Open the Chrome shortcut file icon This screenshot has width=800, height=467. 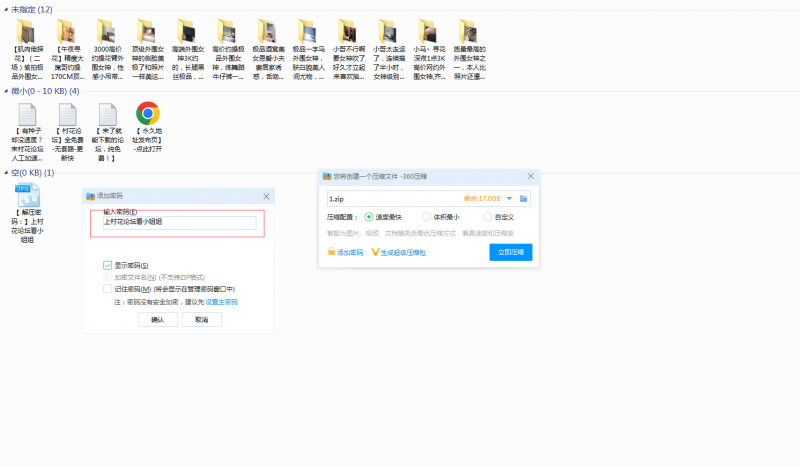pyautogui.click(x=148, y=113)
